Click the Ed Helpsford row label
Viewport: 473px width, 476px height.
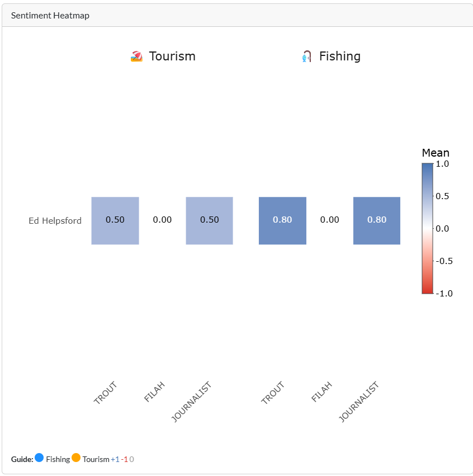click(x=55, y=221)
